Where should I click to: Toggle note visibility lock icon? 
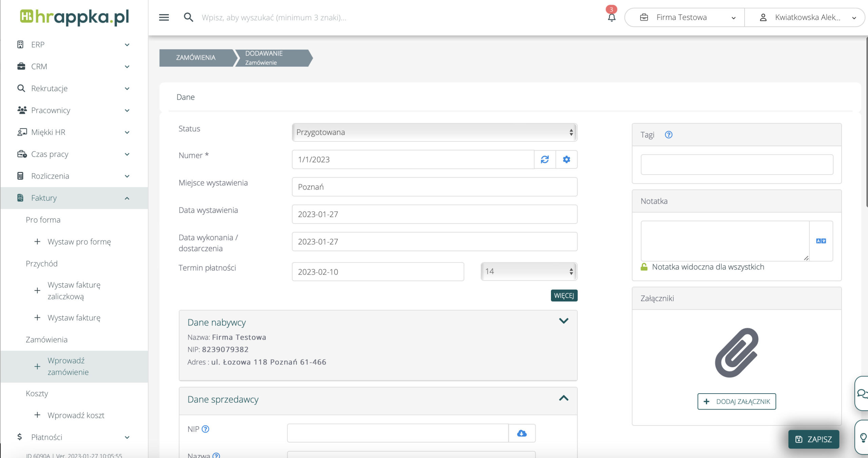click(x=644, y=267)
